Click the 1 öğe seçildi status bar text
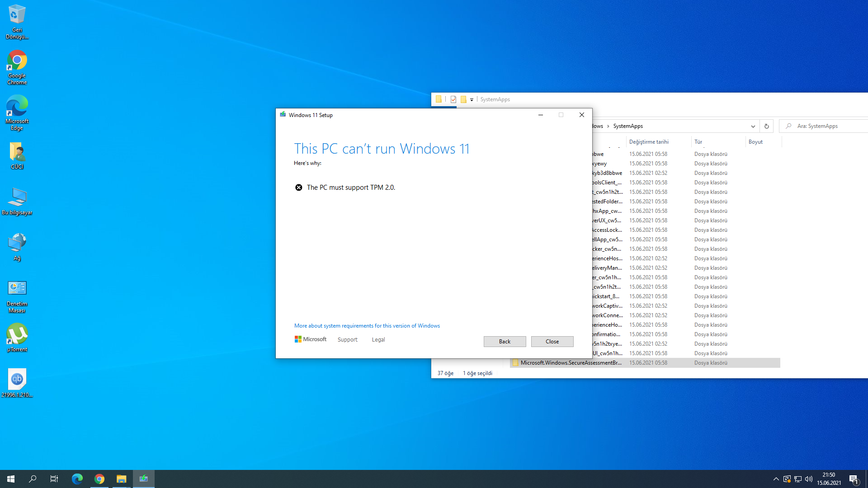 477,373
